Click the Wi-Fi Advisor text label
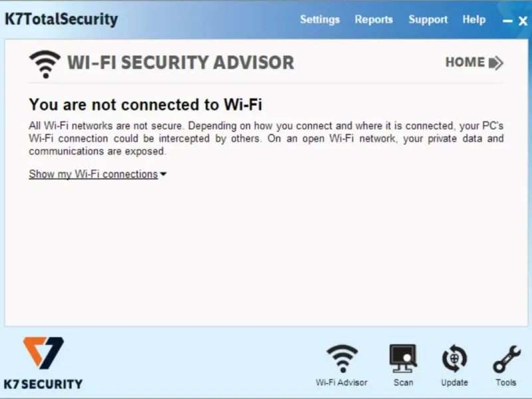 point(341,382)
